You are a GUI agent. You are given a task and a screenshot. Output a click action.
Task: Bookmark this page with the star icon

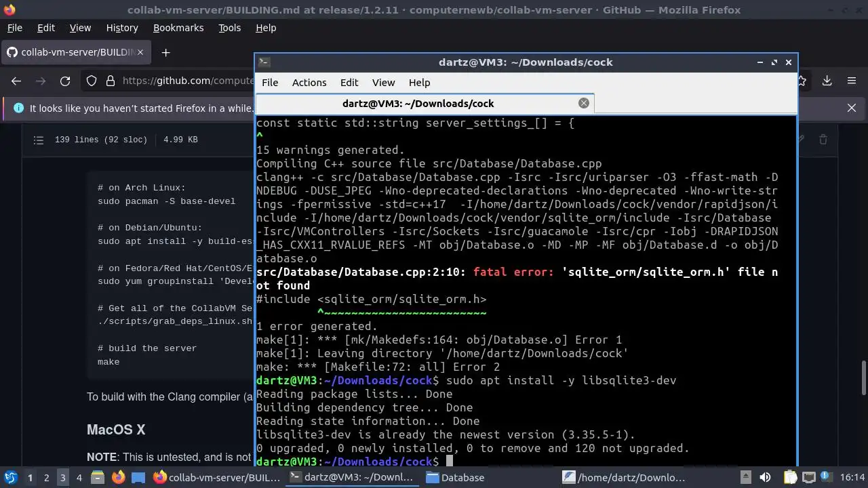click(x=802, y=81)
